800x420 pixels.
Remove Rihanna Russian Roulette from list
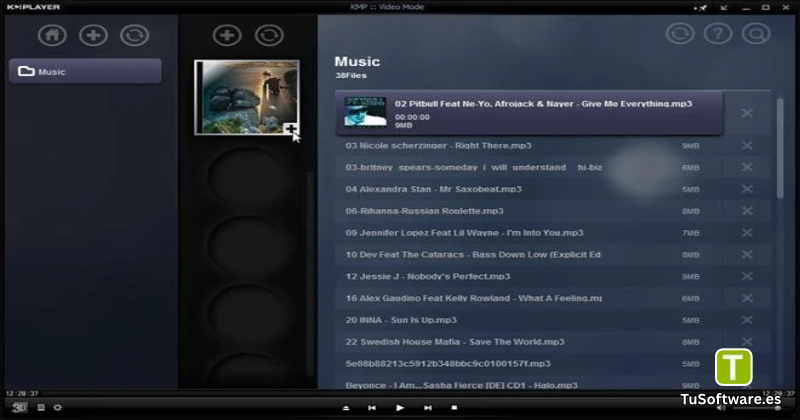coord(747,211)
